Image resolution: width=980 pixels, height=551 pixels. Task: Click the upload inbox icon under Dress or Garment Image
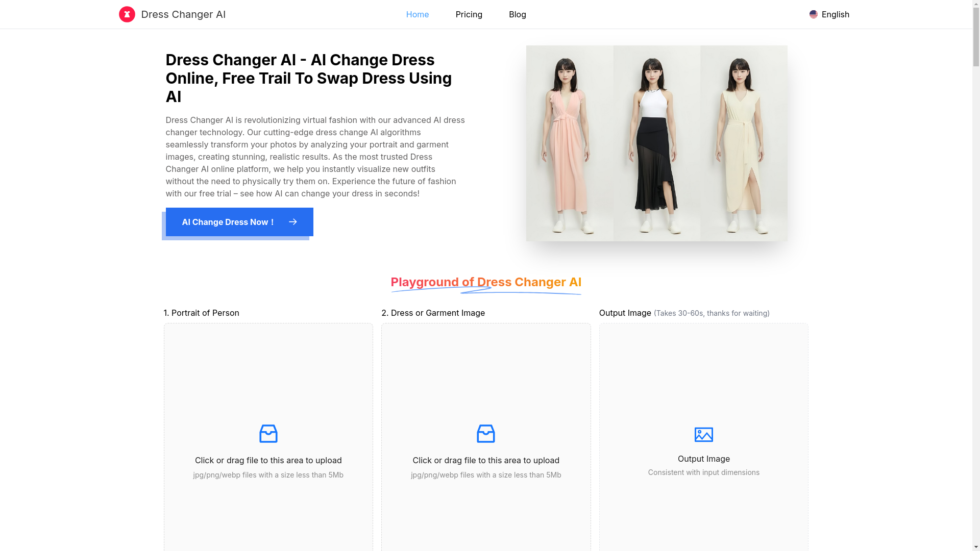(x=486, y=434)
